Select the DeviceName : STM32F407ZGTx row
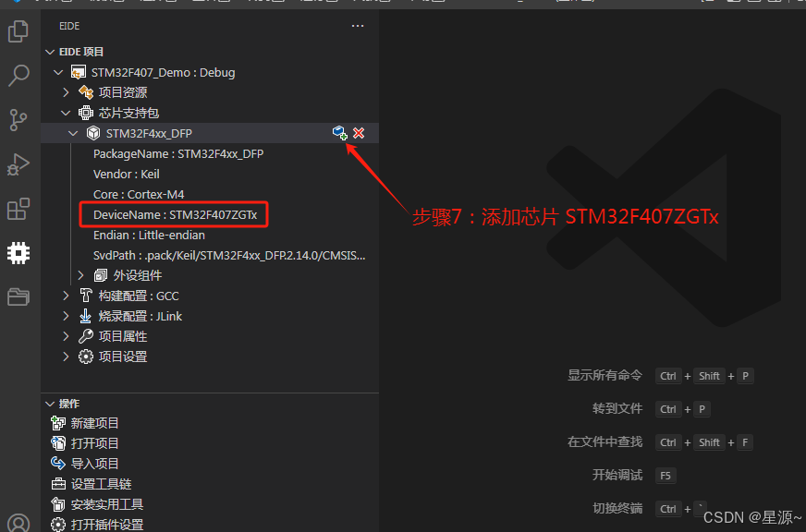806x532 pixels. pyautogui.click(x=210, y=214)
